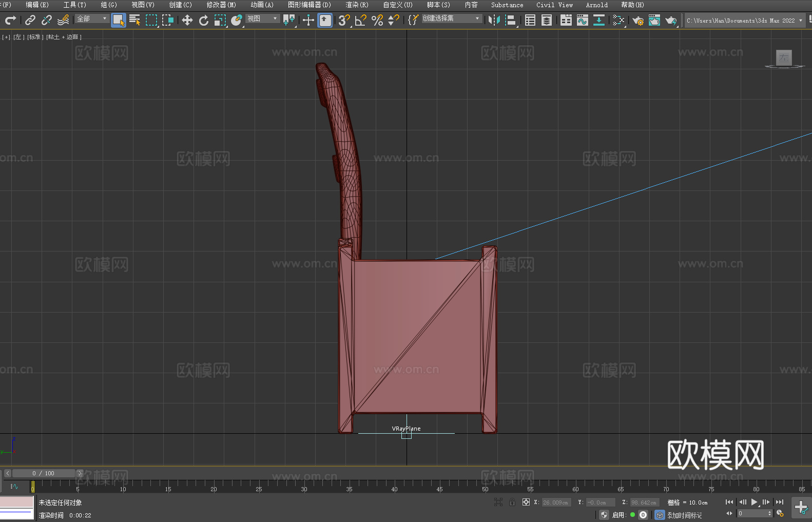This screenshot has height=522, width=812.
Task: Step the time slider back with left arrow
Action: 8,473
